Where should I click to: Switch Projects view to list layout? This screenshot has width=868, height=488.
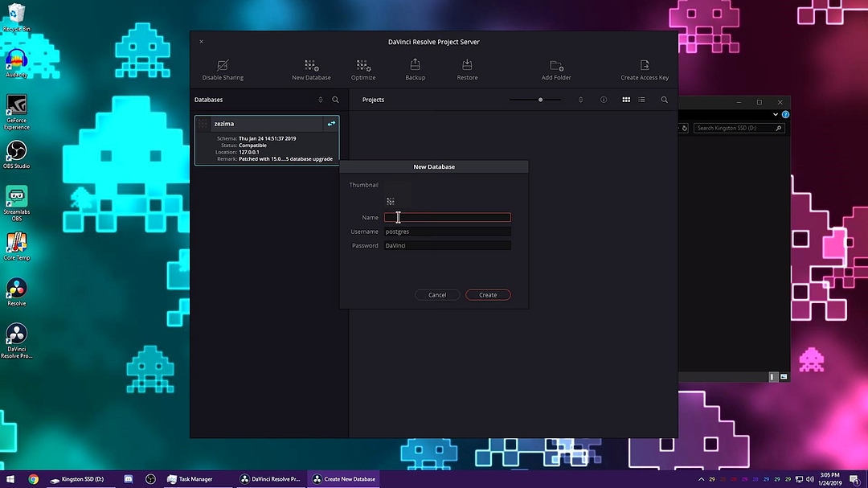(641, 100)
